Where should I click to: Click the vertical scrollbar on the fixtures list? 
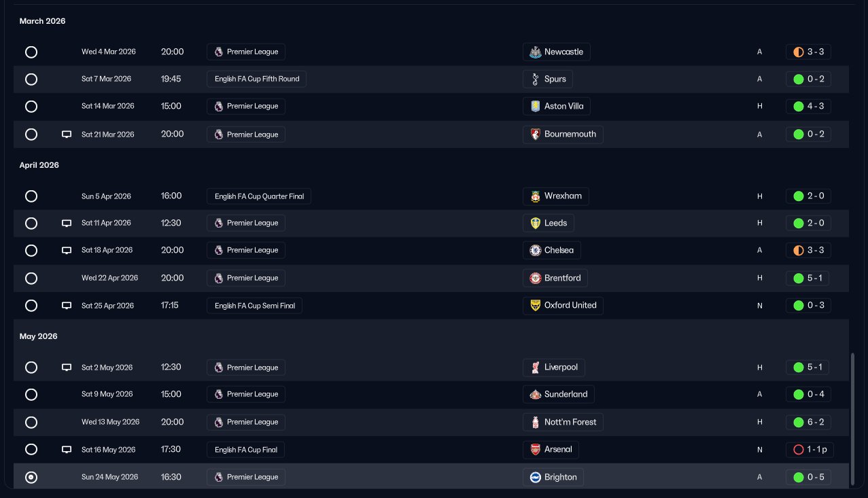tap(852, 419)
